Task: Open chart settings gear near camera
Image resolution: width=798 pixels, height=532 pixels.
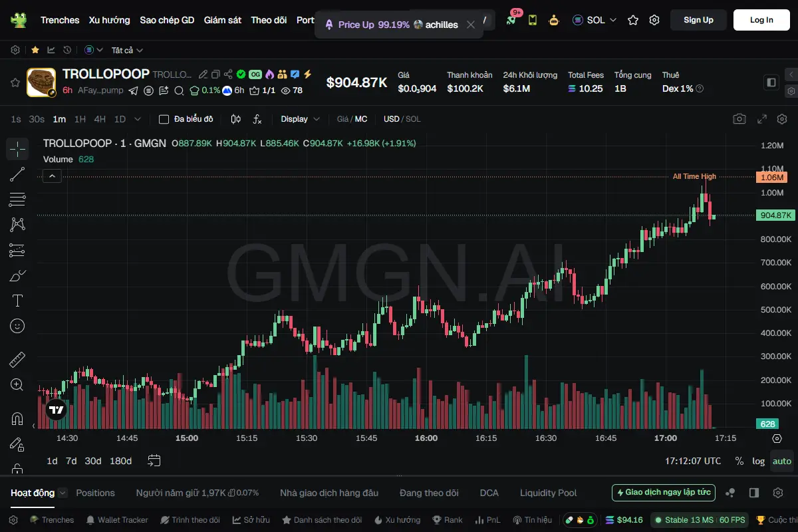Action: (x=782, y=119)
